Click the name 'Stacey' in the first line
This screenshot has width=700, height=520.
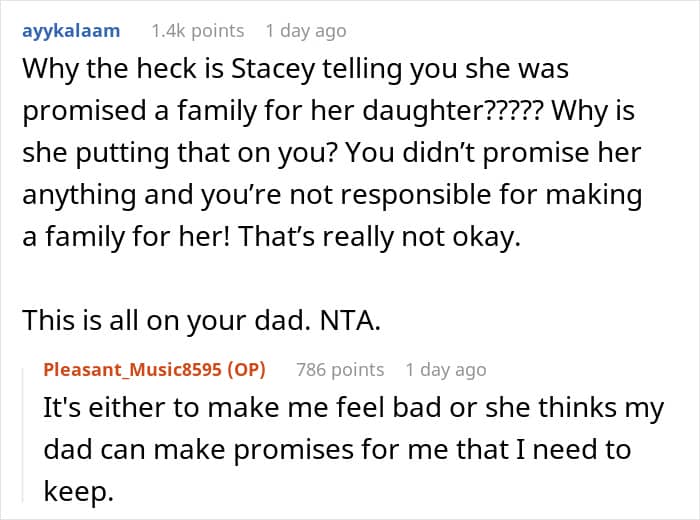point(273,71)
